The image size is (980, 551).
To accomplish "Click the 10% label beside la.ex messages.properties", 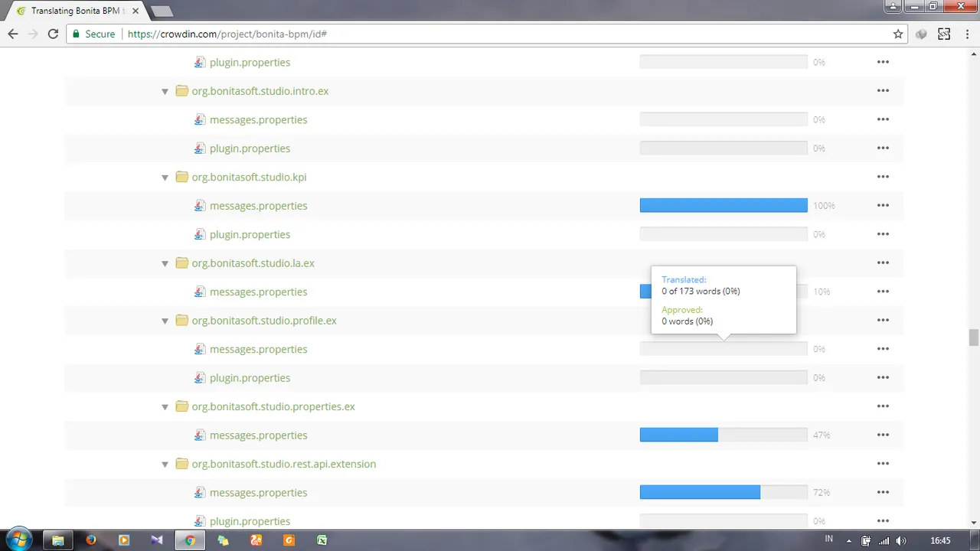I will point(822,292).
